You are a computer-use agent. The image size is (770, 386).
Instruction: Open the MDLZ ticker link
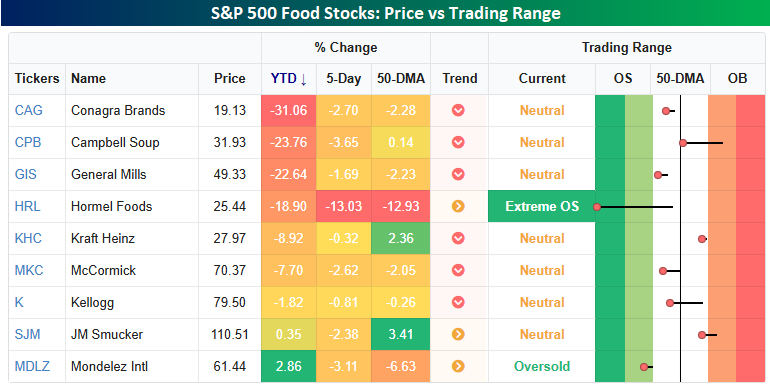(x=32, y=366)
